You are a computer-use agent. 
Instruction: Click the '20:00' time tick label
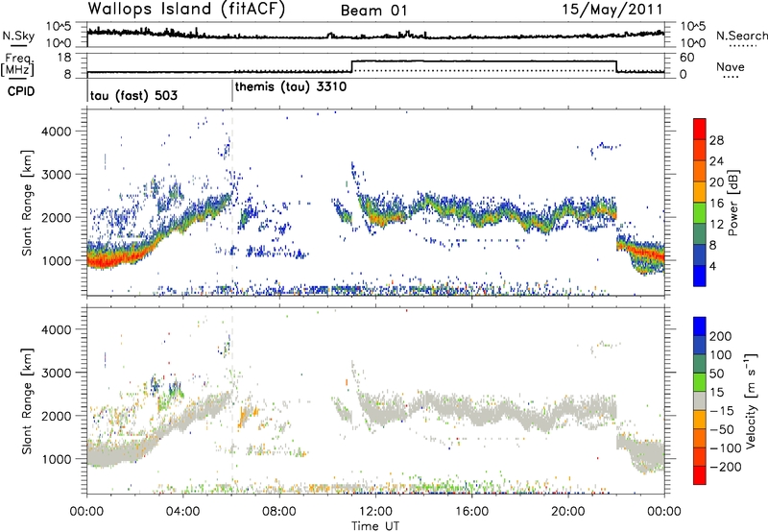point(568,512)
